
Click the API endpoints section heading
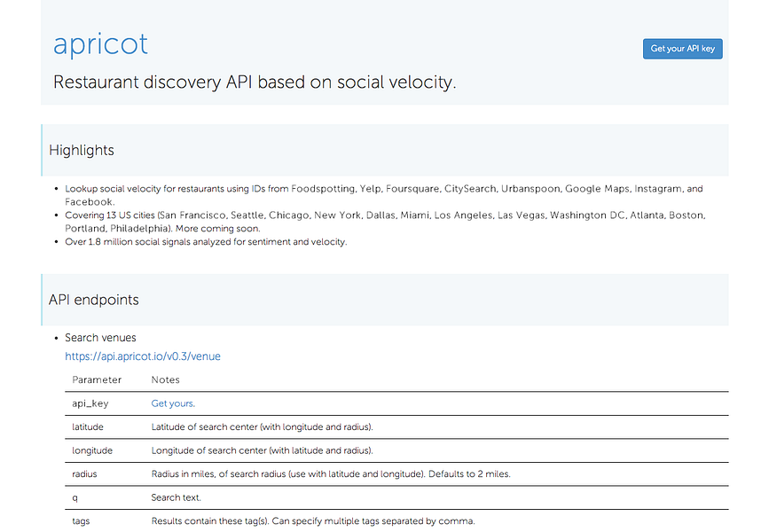94,300
